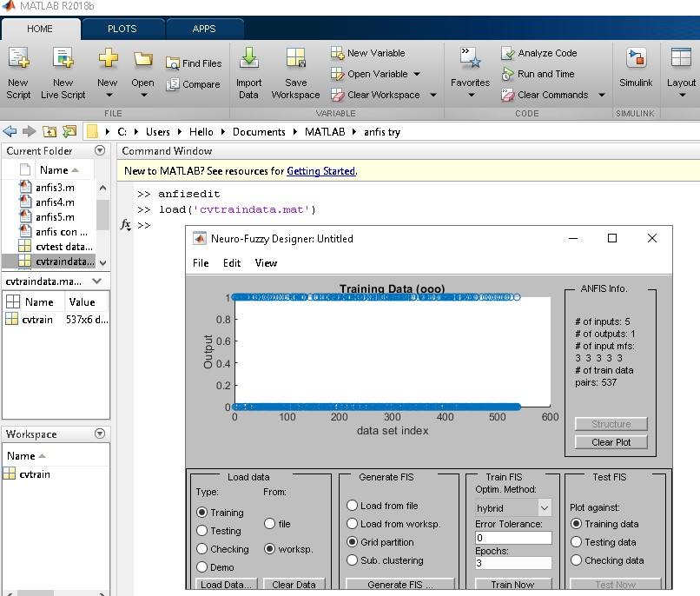Click the Load Data... button
The height and width of the screenshot is (596, 700).
pos(226,585)
